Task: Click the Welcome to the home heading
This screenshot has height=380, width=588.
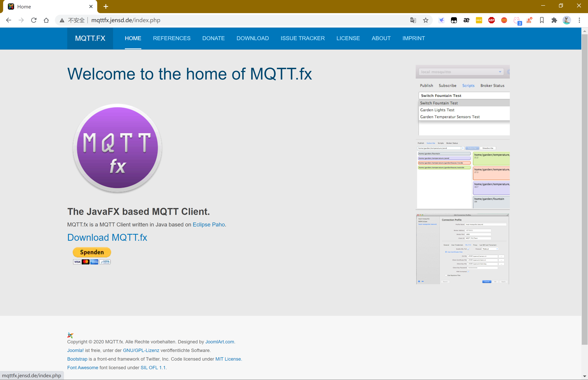Action: coord(190,74)
